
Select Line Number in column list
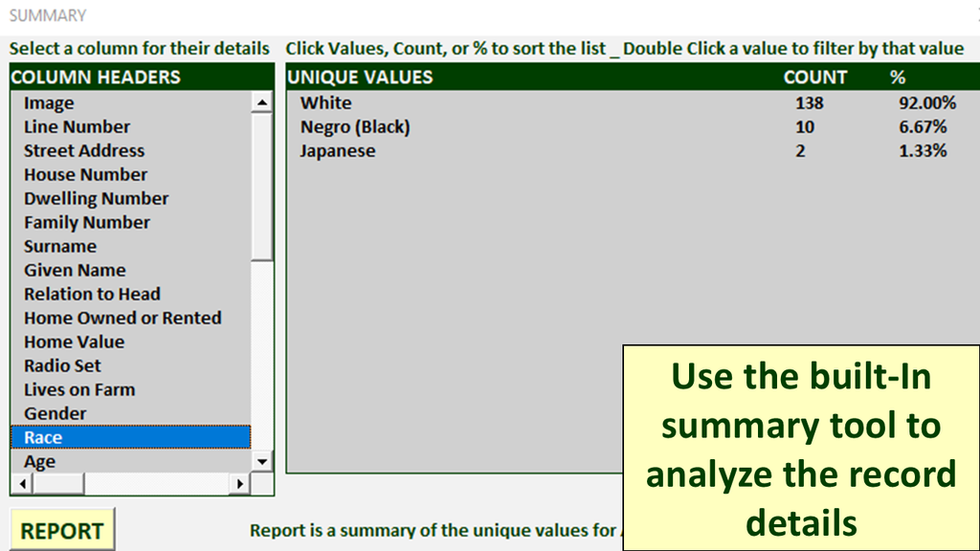point(77,127)
